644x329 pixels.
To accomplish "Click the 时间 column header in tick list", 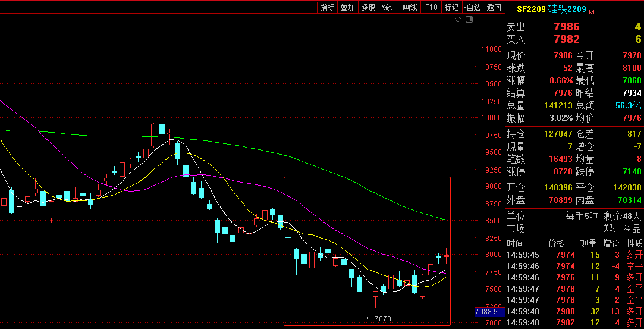I will [x=515, y=243].
